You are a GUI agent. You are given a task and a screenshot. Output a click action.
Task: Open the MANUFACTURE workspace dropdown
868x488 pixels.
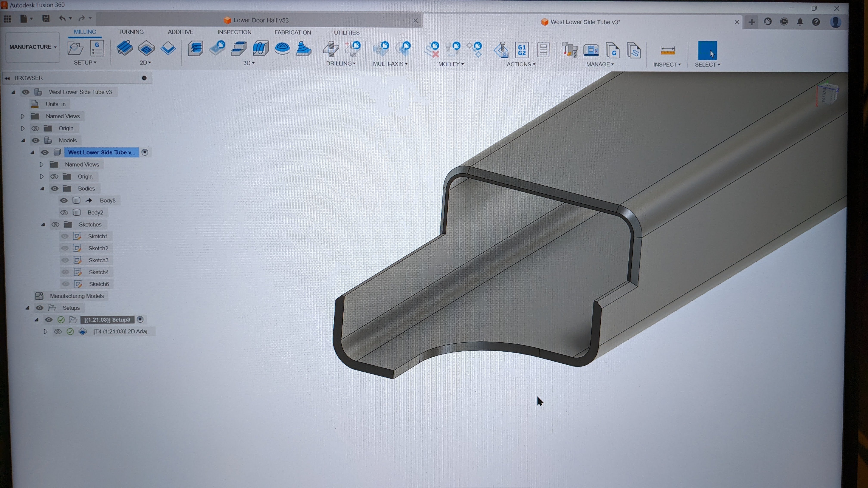(33, 47)
